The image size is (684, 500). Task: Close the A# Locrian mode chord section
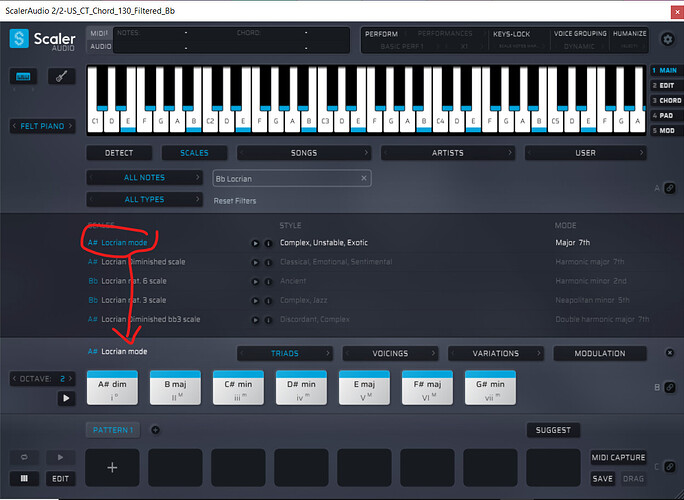point(670,353)
